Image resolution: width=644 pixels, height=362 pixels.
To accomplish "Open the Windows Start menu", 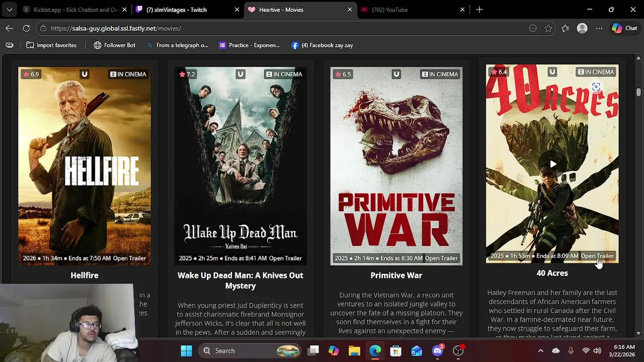I will 186,350.
